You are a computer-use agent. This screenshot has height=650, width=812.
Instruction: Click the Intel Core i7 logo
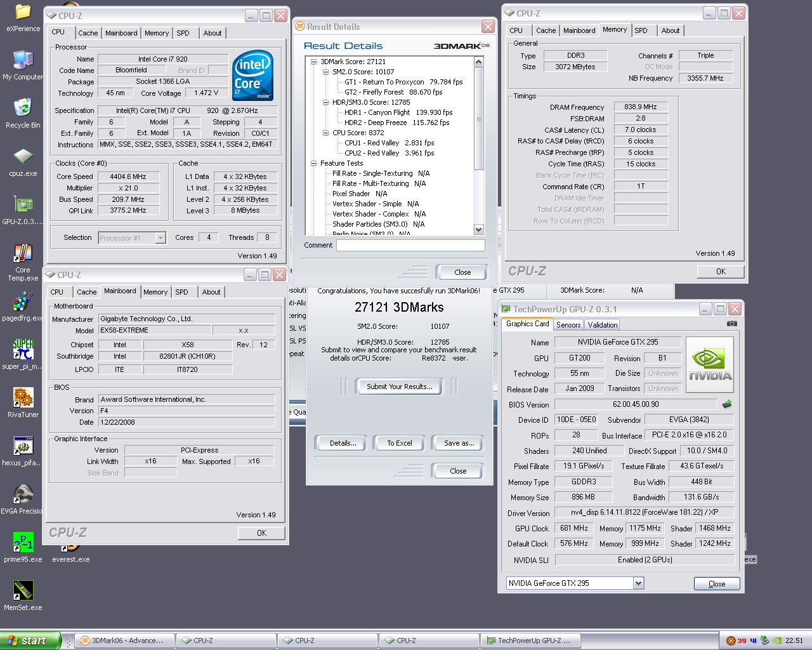[253, 74]
